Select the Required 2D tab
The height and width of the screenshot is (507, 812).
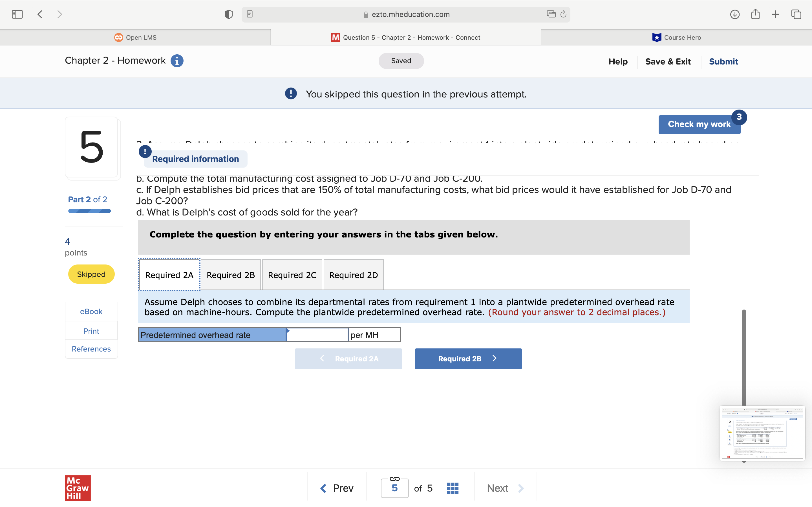coord(353,275)
